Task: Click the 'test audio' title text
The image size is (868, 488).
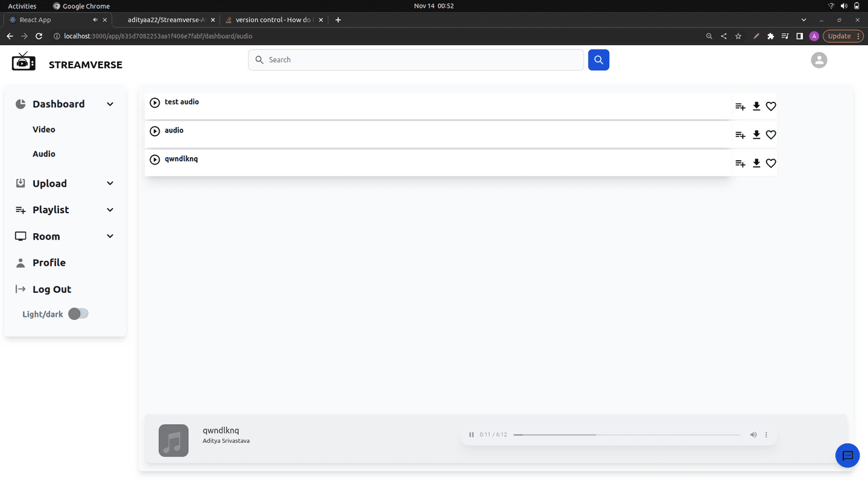Action: point(182,102)
